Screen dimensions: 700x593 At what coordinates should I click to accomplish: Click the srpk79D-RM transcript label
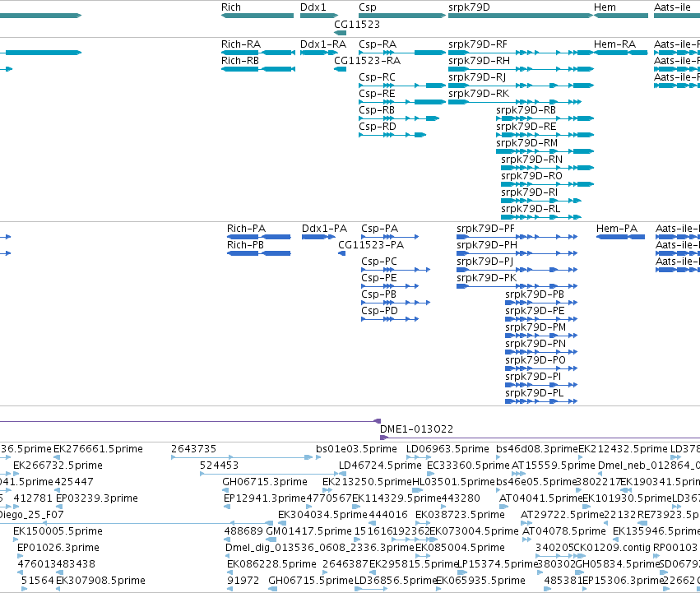point(526,144)
